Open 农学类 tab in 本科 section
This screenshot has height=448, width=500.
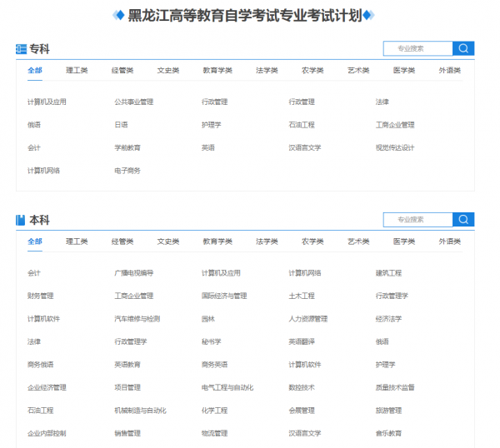312,241
